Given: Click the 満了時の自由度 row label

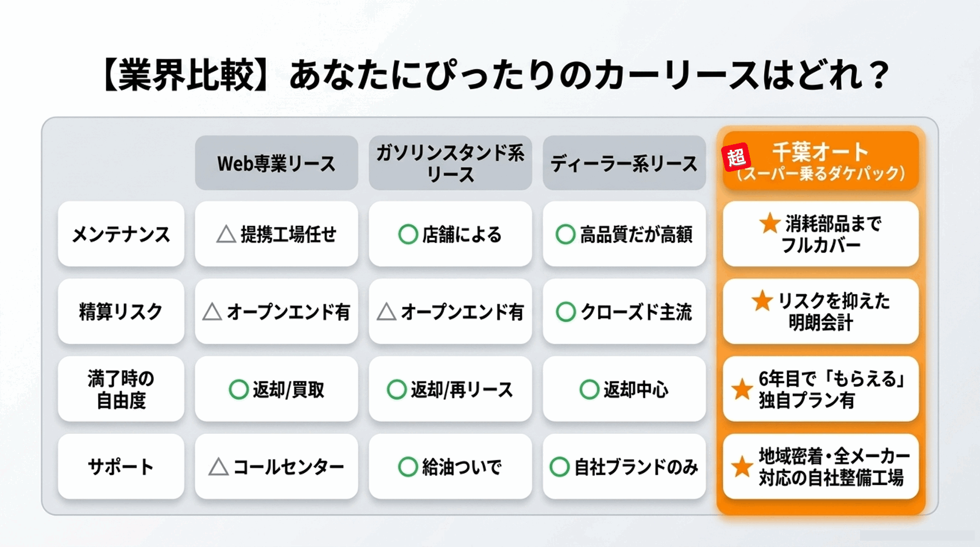Looking at the screenshot, I should pos(121,389).
